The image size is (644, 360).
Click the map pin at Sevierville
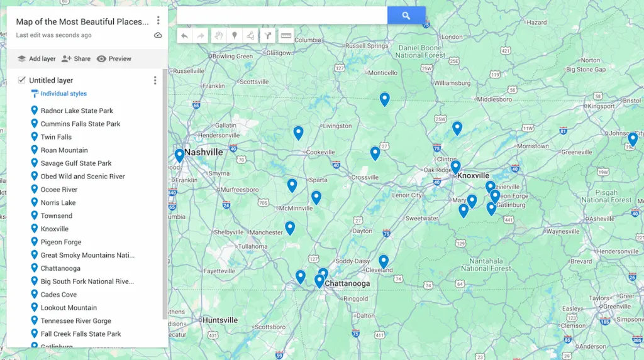click(x=490, y=187)
